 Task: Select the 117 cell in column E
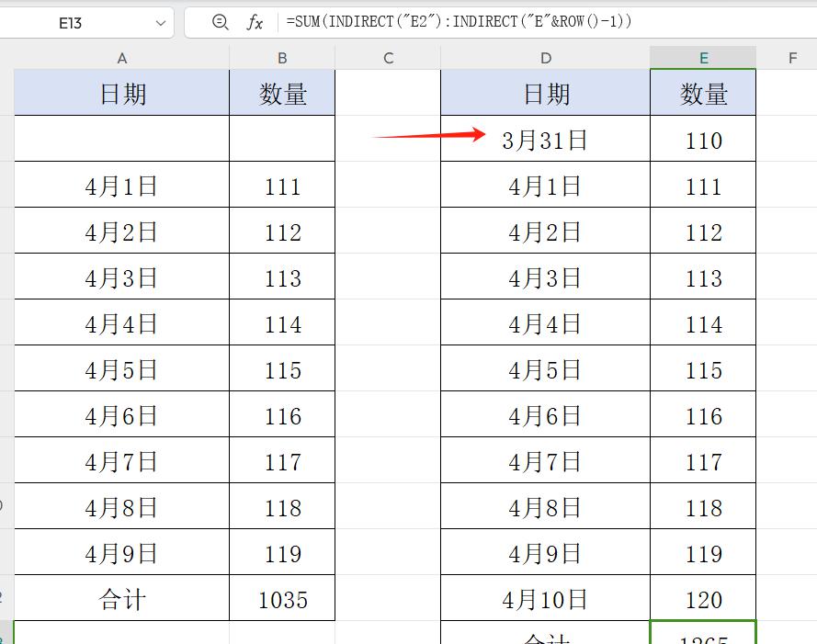click(703, 459)
